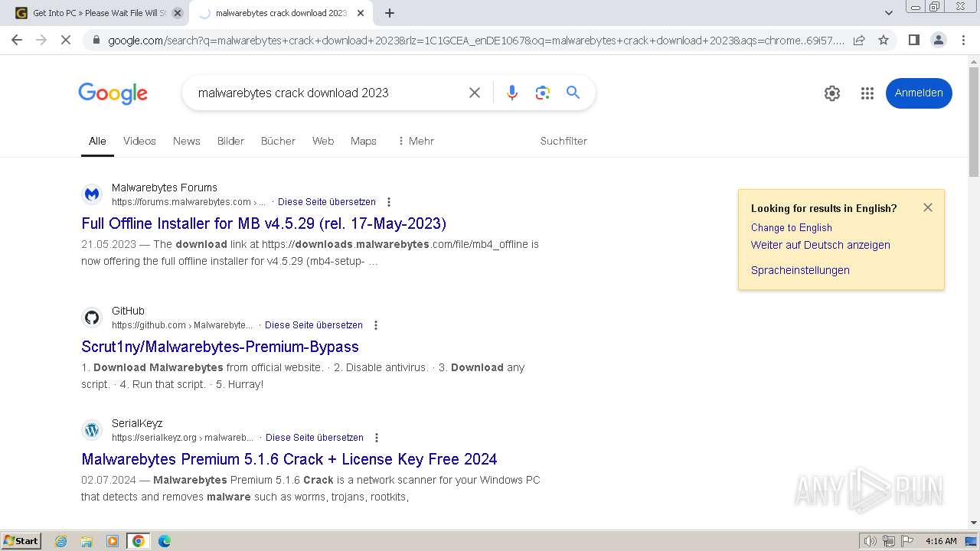This screenshot has width=980, height=551.
Task: Dismiss the English results prompt
Action: click(928, 207)
